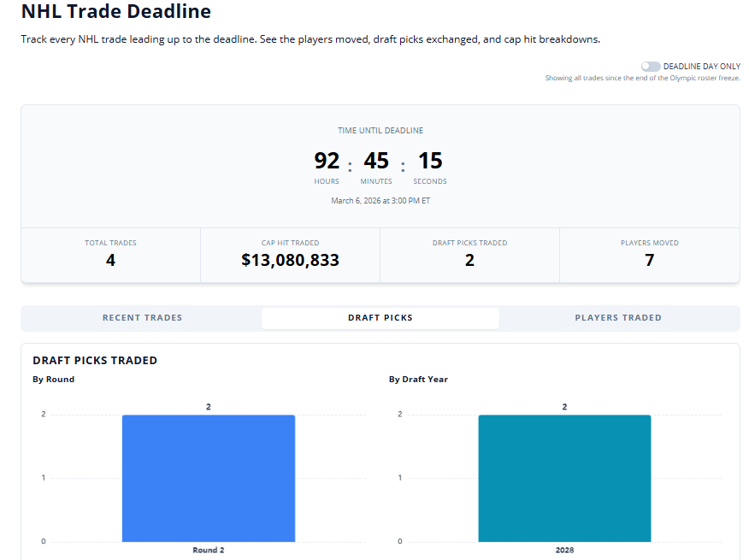
Task: Click the 92 hours countdown number
Action: point(327,161)
